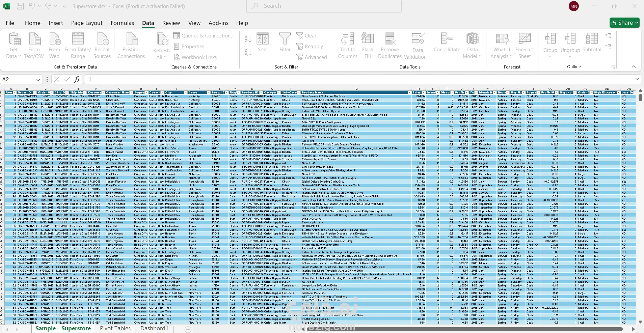
Task: Click Show Detail icon in Outline
Action: (609, 35)
